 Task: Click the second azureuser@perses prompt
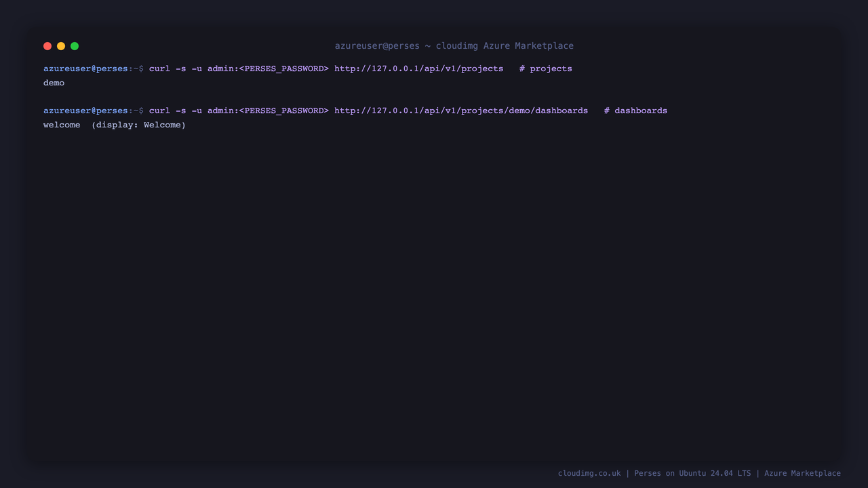pos(85,110)
